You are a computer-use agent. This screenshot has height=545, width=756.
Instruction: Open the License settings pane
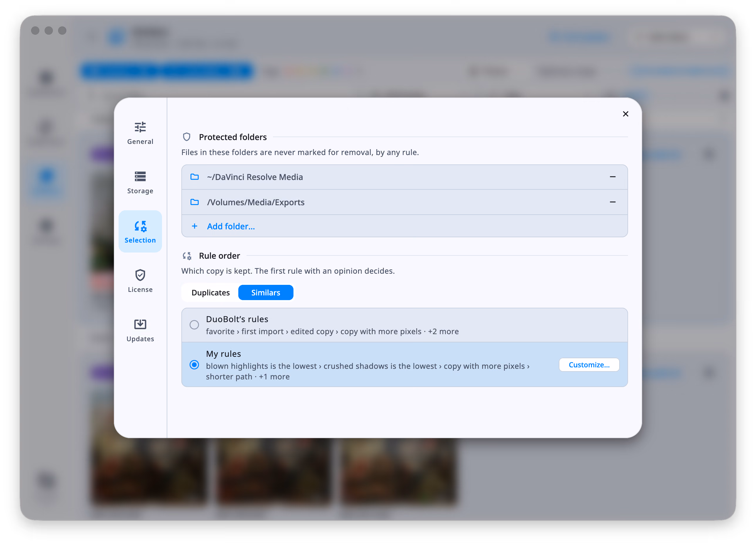click(x=140, y=281)
